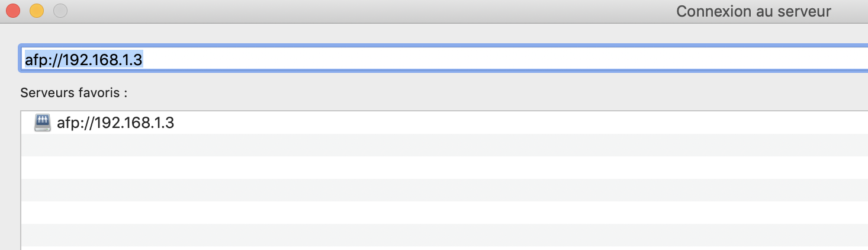
Task: Click the "Serveurs favoris :" label
Action: coord(74,93)
